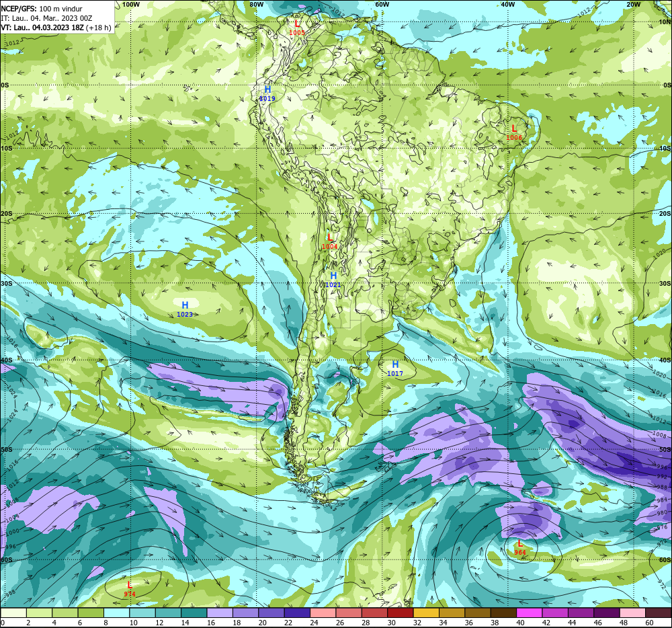Pick the dark maroon legend swatch at 60
Image resolution: width=672 pixels, height=628 pixels.
click(659, 613)
